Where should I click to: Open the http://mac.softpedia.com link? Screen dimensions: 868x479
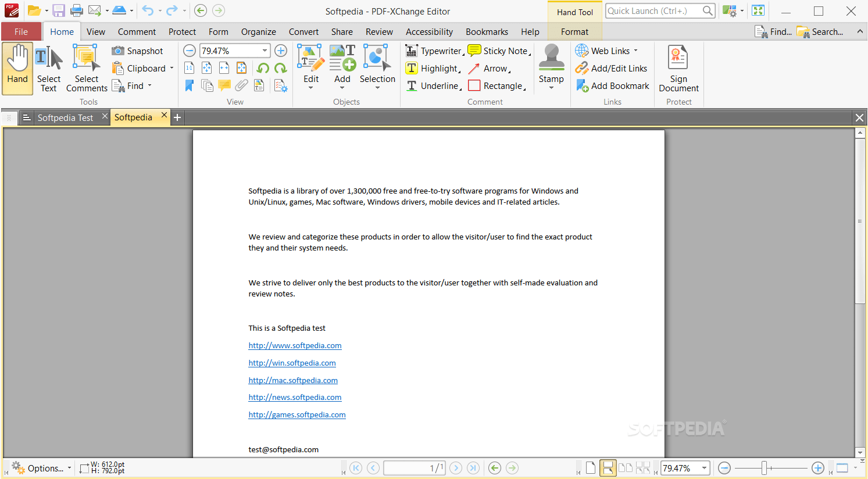point(293,380)
